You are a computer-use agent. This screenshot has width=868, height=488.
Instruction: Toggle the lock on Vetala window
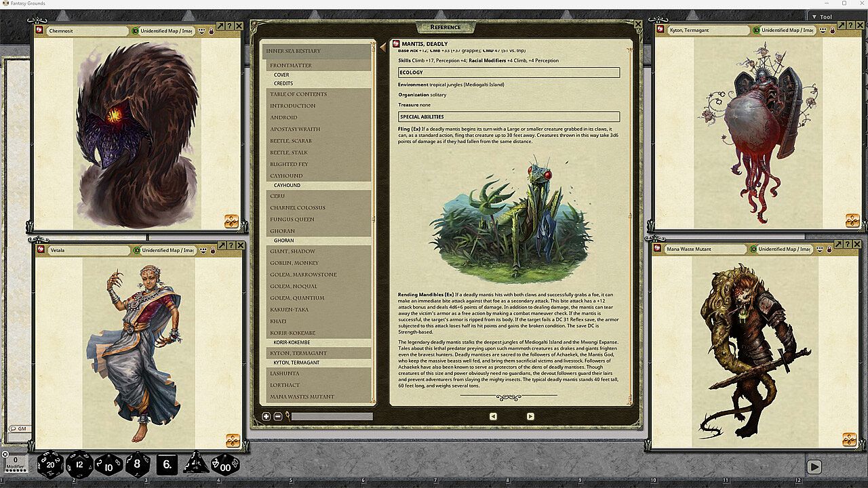(212, 250)
